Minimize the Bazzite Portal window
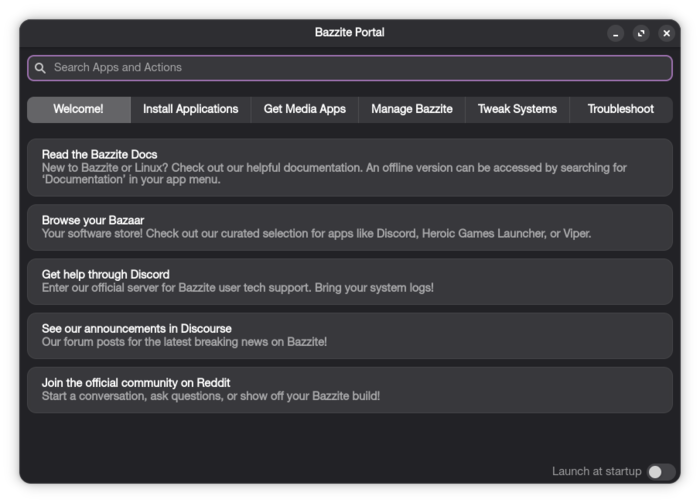The image size is (700, 503). pyautogui.click(x=615, y=33)
